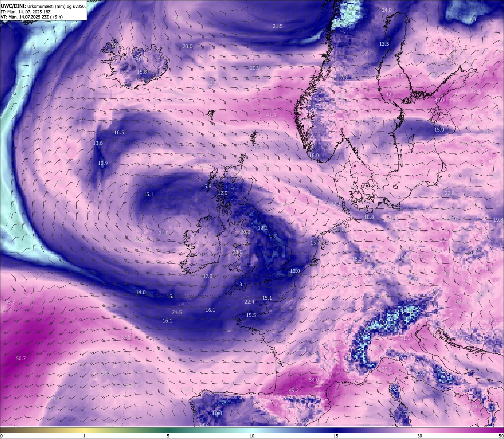
Task: Click the 18.3 value label
Action: [x=357, y=259]
